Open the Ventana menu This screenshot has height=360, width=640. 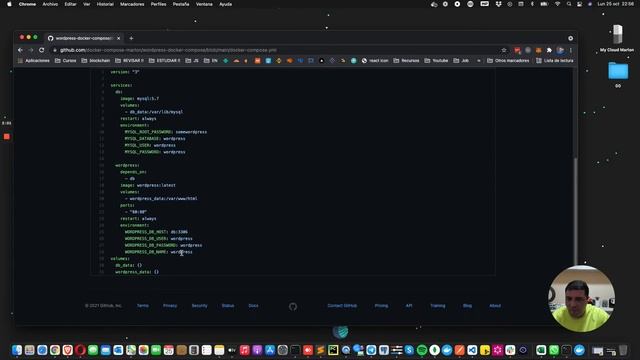pos(204,4)
